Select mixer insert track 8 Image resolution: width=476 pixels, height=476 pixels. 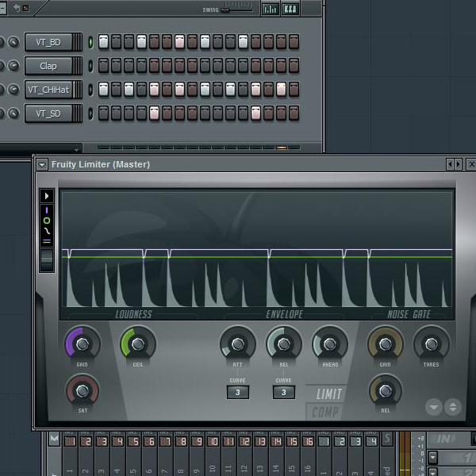pyautogui.click(x=181, y=441)
